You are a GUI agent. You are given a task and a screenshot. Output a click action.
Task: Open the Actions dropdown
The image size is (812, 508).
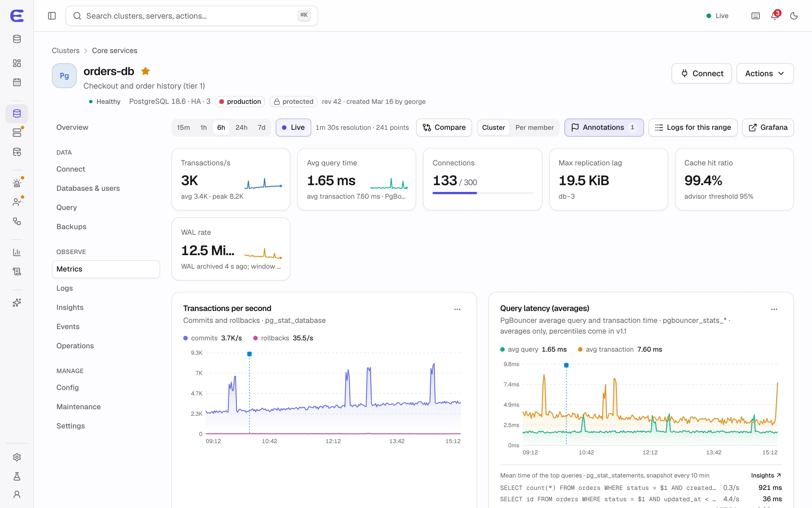[765, 73]
